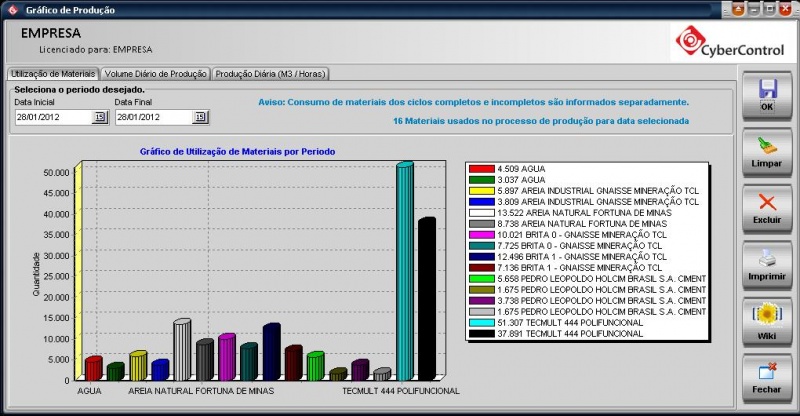Image resolution: width=800 pixels, height=416 pixels.
Task: Click the app icon in title bar
Action: 13,10
